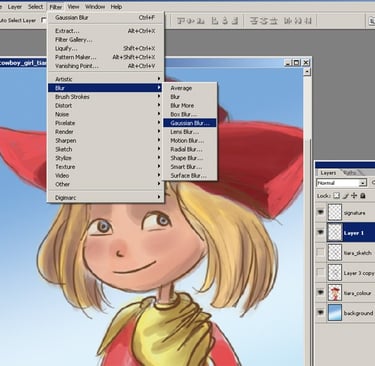Open the Normal blend mode dropdown
Image resolution: width=375 pixels, height=366 pixels.
(341, 183)
